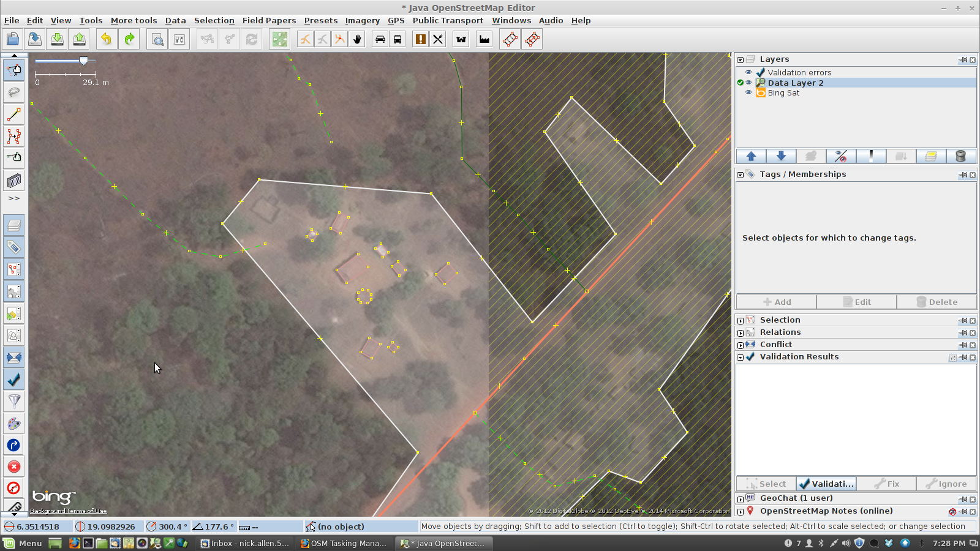
Task: Select the Data Layer 2 row
Action: (x=856, y=83)
